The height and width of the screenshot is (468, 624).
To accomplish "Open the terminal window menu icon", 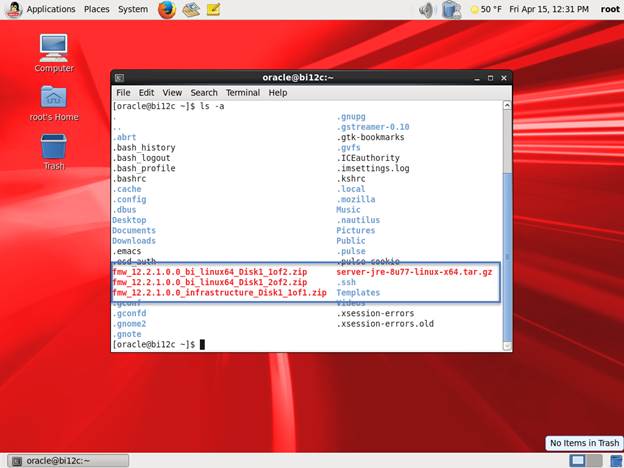I will pos(119,77).
